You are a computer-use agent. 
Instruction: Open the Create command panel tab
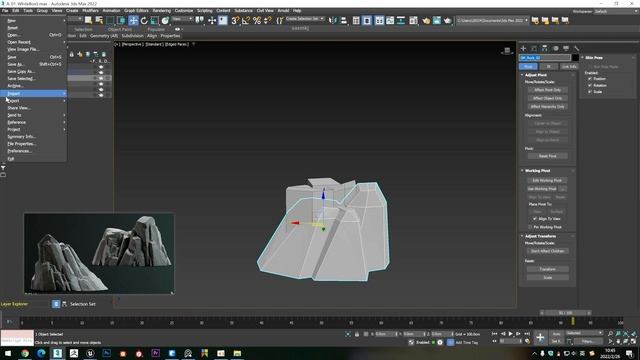click(x=523, y=48)
